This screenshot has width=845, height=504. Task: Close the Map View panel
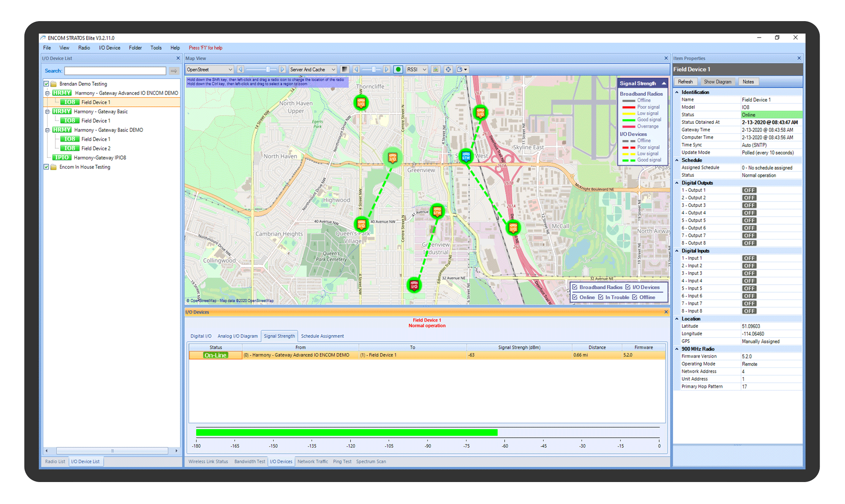click(666, 58)
